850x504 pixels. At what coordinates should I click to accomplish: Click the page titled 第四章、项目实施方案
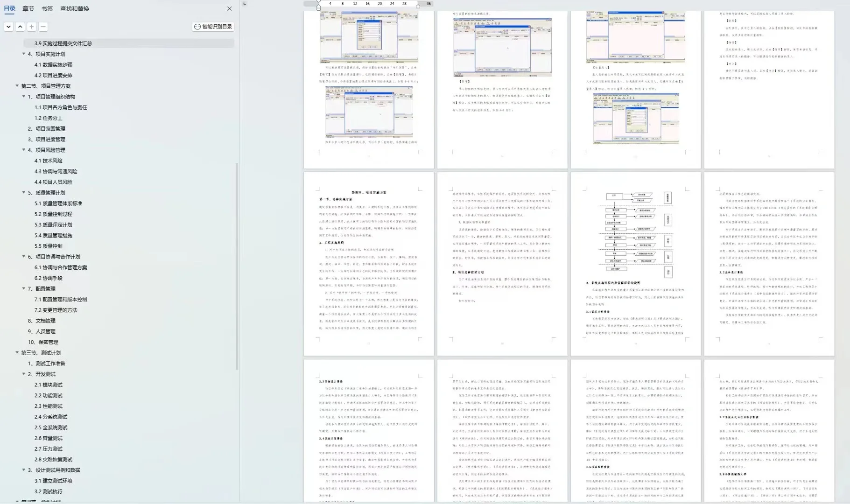369,264
